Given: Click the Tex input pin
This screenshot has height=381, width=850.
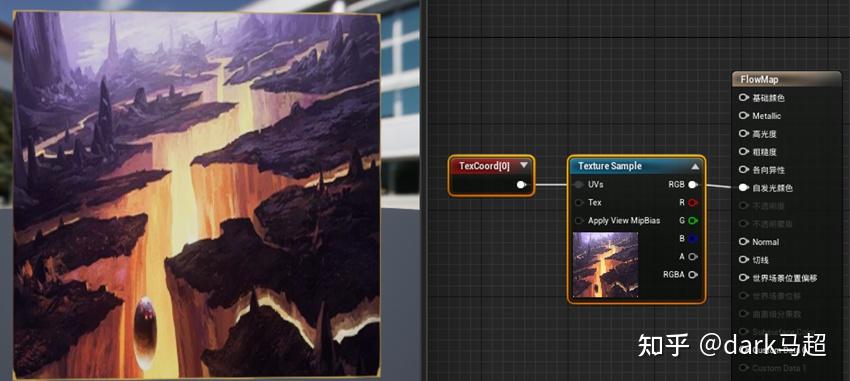Looking at the screenshot, I should 579,203.
